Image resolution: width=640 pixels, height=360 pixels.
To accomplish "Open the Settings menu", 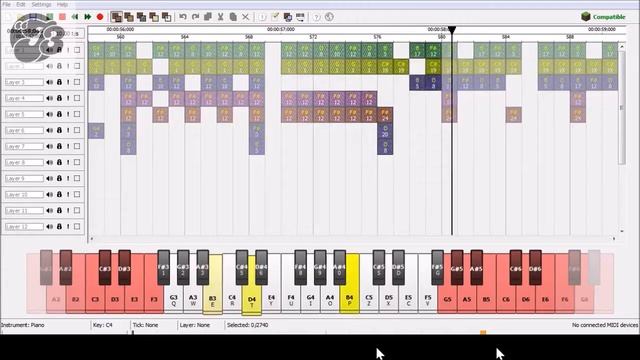I will (41, 4).
